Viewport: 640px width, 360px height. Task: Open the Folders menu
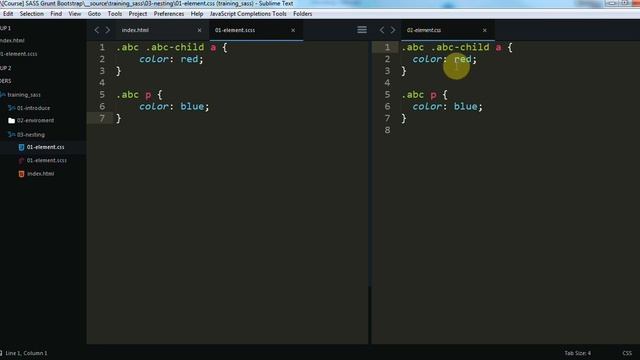point(302,13)
